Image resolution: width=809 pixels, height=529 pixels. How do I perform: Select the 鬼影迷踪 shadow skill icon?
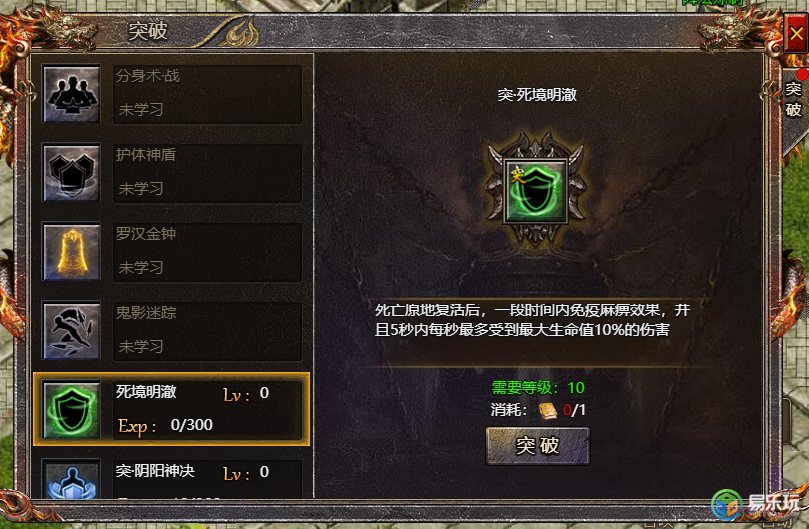[x=71, y=330]
